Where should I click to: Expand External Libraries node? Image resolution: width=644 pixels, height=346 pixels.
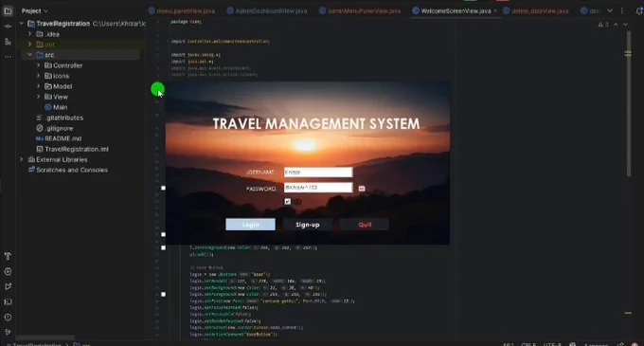point(22,159)
